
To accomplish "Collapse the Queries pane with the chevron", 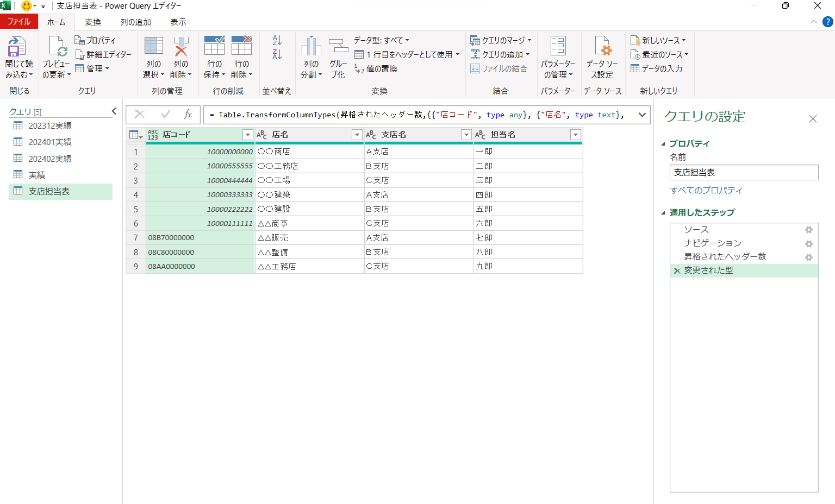I will 114,111.
